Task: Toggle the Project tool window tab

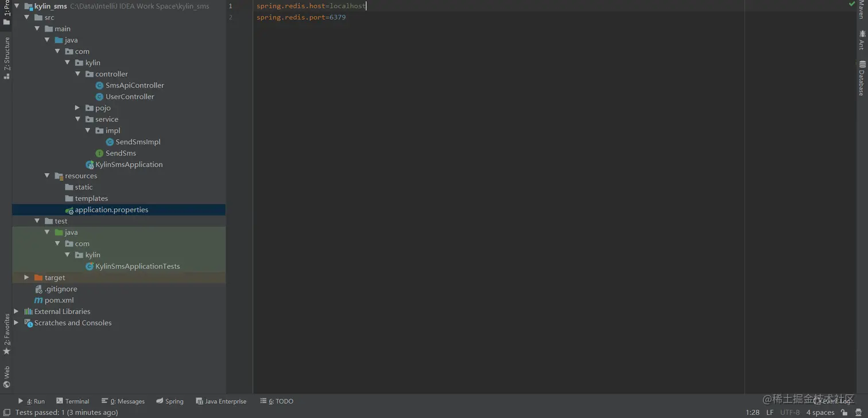Action: [x=6, y=13]
